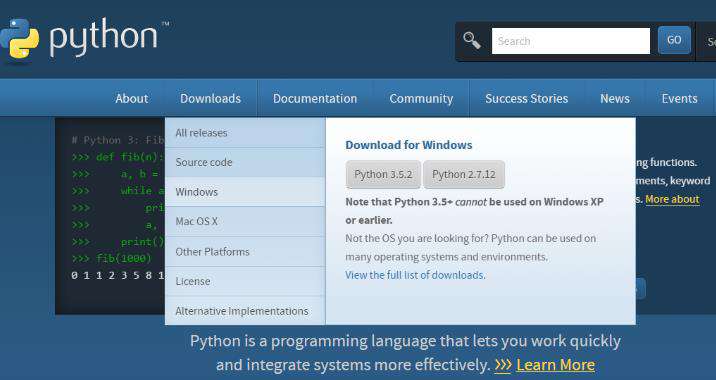Click the Python logo

pyautogui.click(x=19, y=39)
